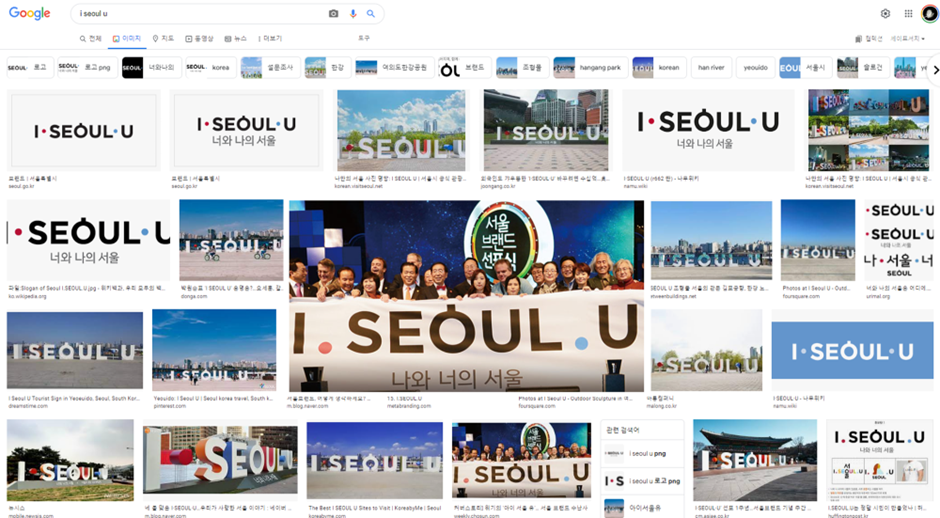Open the pinterest.com Yeouido thumbnail
Image resolution: width=940 pixels, height=518 pixels.
[x=214, y=350]
